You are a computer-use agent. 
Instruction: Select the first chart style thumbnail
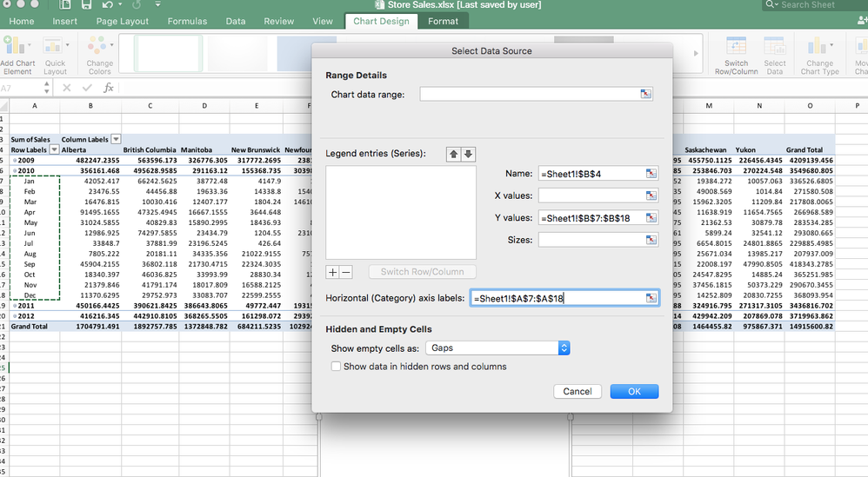pos(168,54)
